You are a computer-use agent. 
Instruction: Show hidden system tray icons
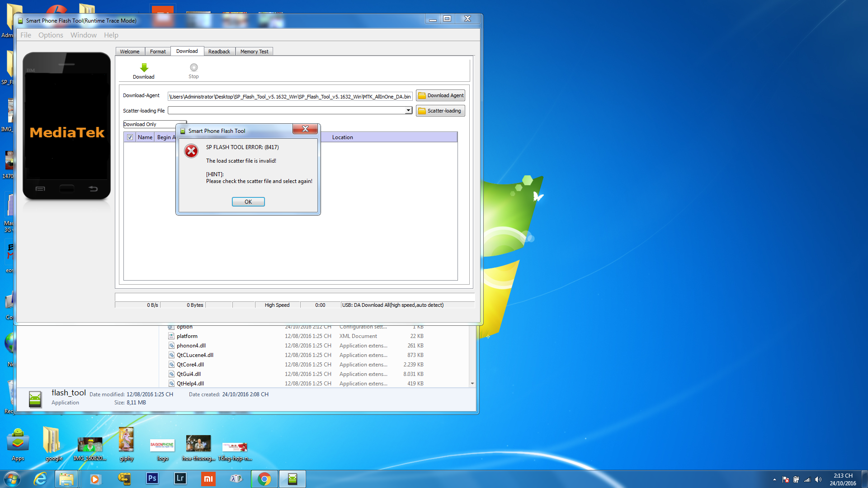(774, 479)
